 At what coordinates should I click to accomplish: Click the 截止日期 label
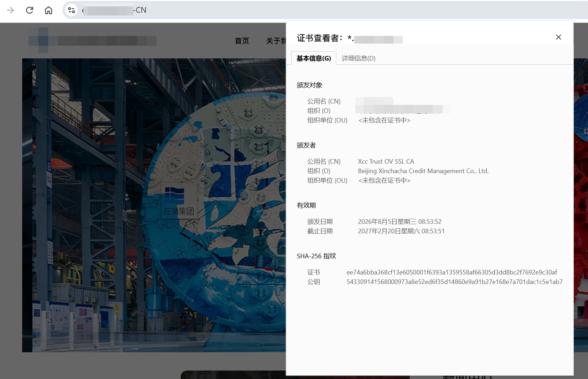[x=320, y=231]
